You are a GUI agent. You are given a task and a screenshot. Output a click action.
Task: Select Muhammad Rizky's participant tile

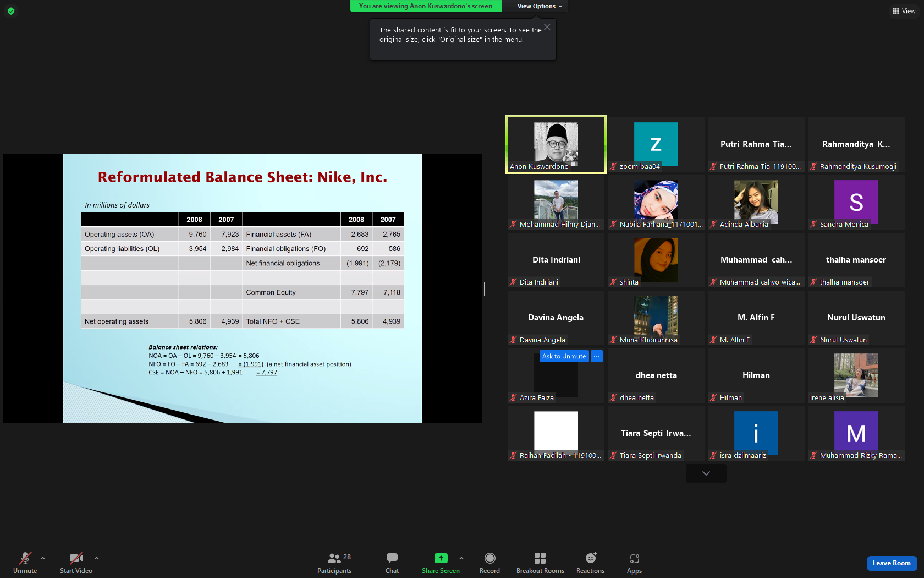856,433
